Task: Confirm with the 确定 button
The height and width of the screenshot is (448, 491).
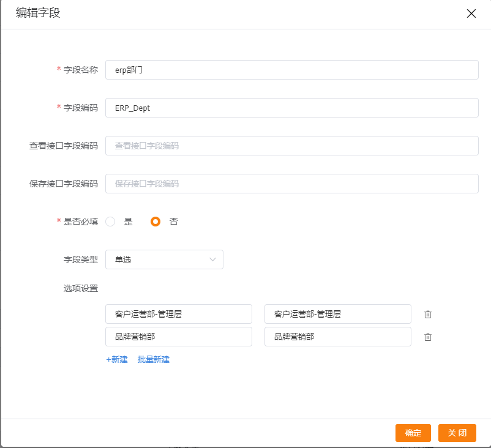Action: 413,433
